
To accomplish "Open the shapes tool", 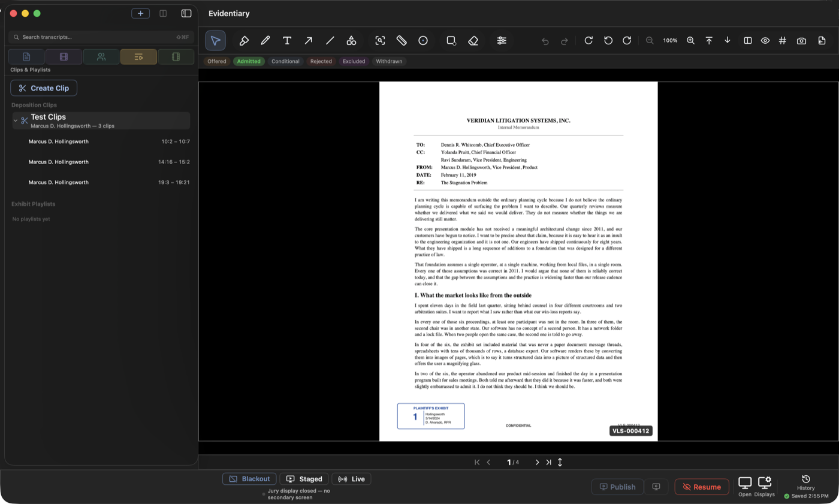I will [351, 40].
